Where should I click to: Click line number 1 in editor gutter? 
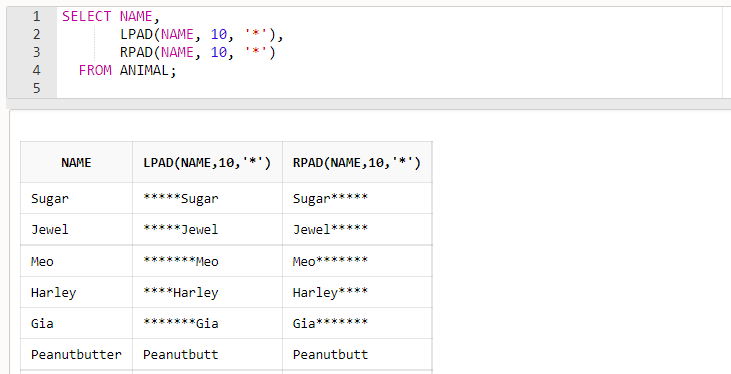[36, 16]
